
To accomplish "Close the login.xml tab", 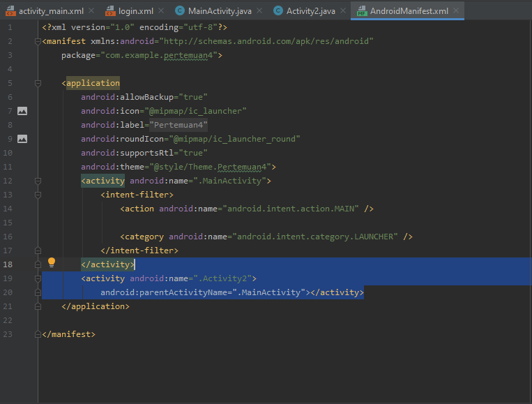I will click(x=161, y=11).
